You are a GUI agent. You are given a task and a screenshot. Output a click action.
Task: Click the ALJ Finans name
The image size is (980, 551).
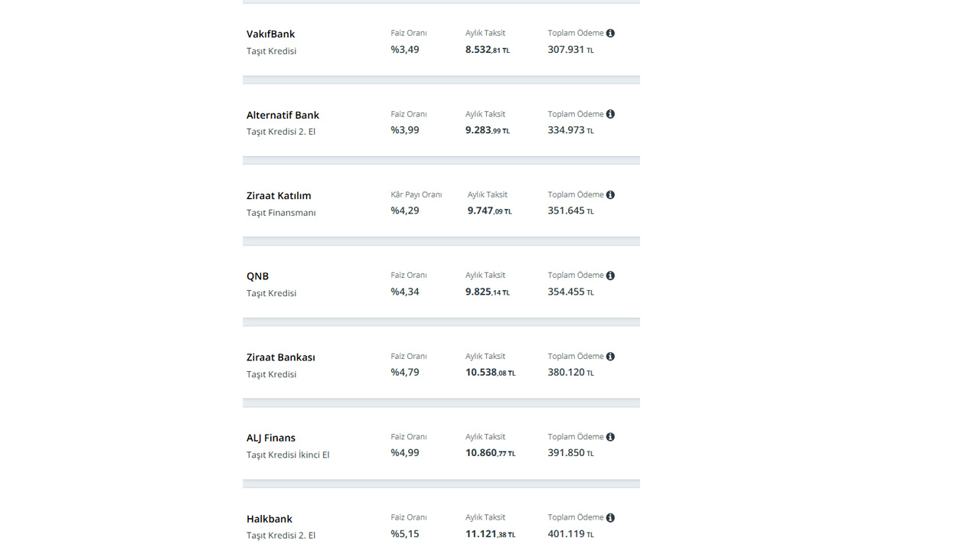(271, 438)
